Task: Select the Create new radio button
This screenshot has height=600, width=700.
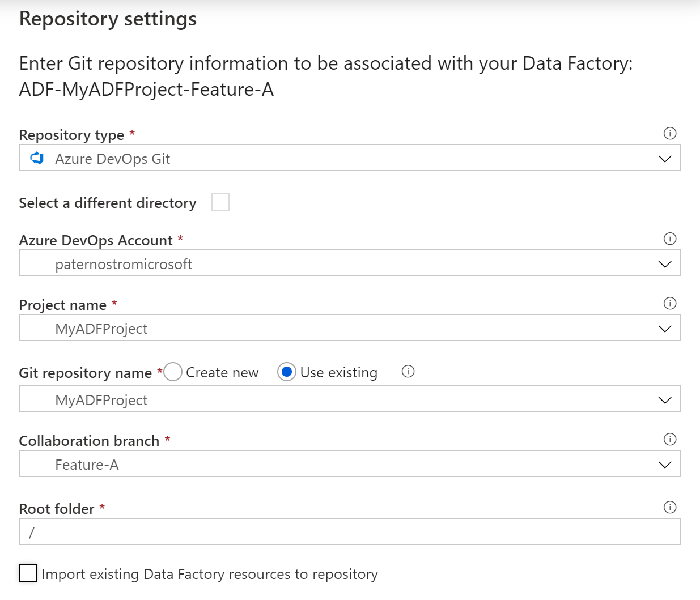Action: pyautogui.click(x=173, y=372)
